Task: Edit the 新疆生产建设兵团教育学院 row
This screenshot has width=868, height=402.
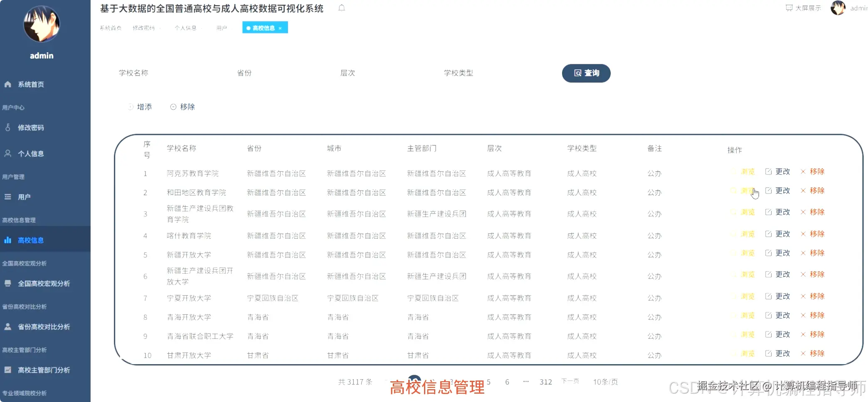Action: point(778,212)
